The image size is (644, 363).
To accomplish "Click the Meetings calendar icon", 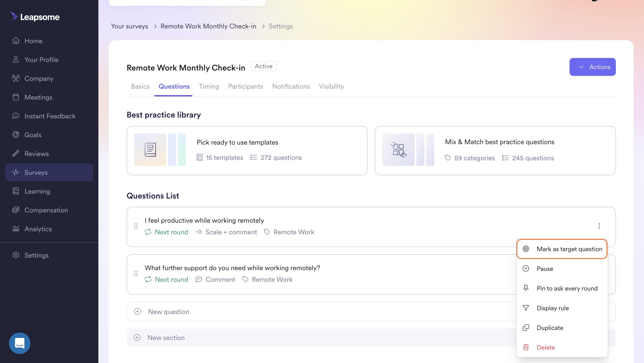I will 16,97.
